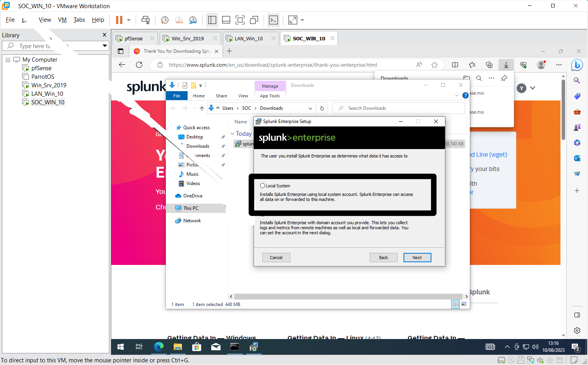Pause the VM with the orange pause icon
Viewport: 588px width, 365px height.
coord(119,20)
